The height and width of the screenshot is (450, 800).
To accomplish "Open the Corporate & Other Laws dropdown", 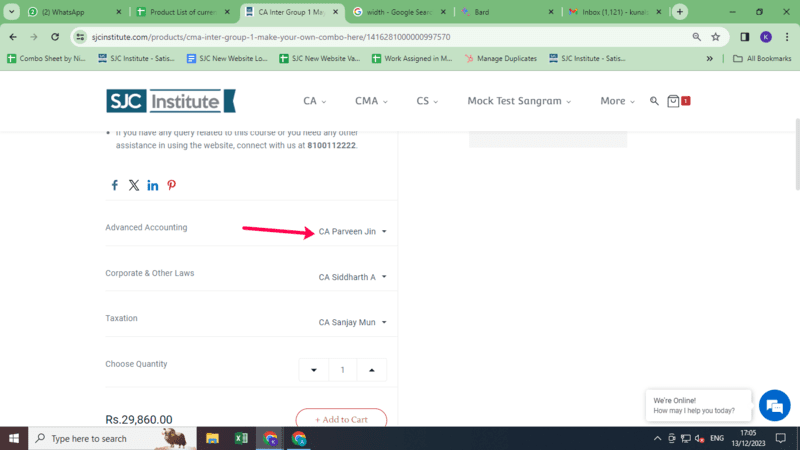I will (x=352, y=277).
